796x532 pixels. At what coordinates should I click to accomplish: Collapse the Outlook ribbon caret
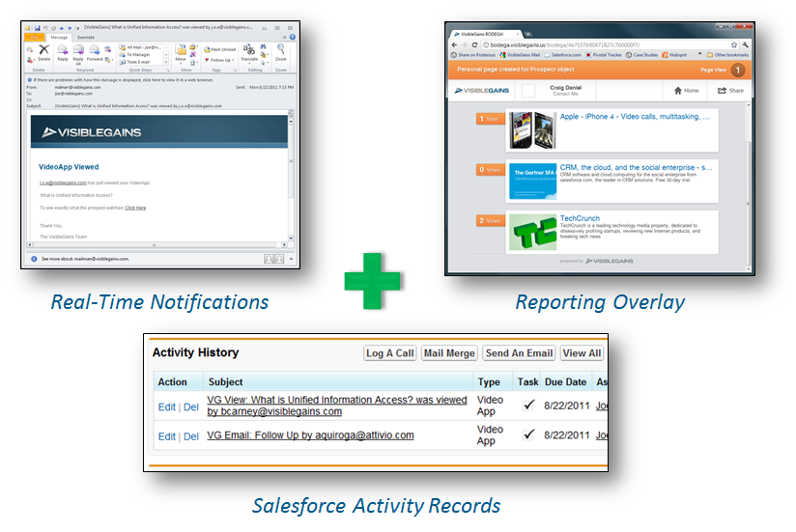[284, 38]
